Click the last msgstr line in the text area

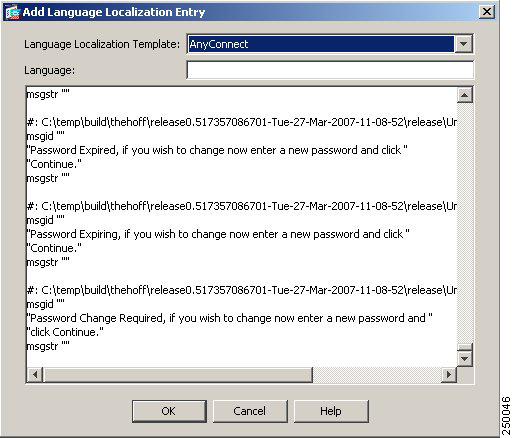(x=48, y=346)
